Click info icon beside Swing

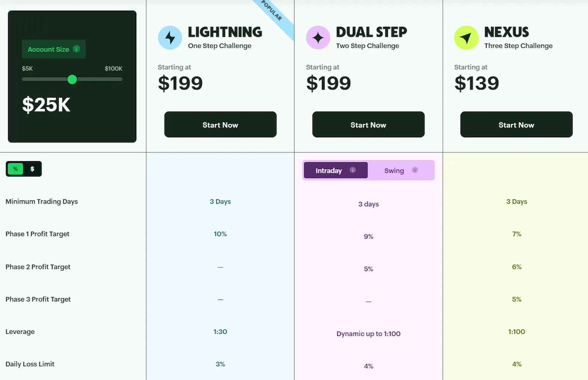(x=415, y=170)
